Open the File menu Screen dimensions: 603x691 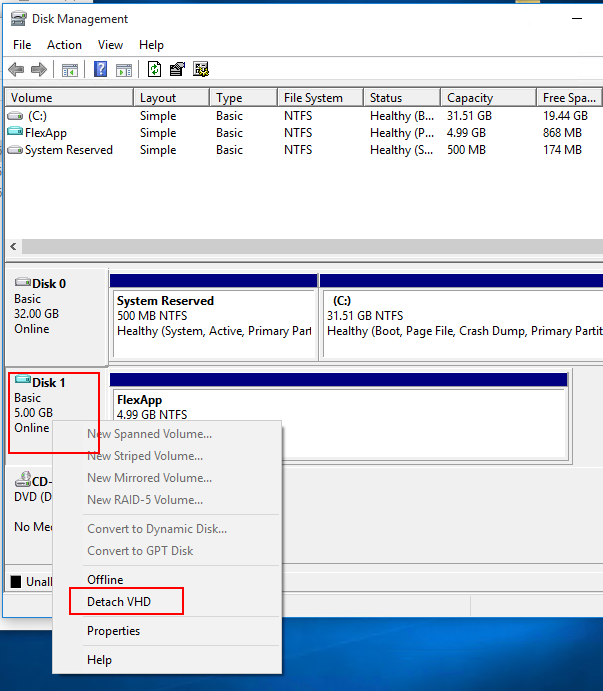point(22,45)
